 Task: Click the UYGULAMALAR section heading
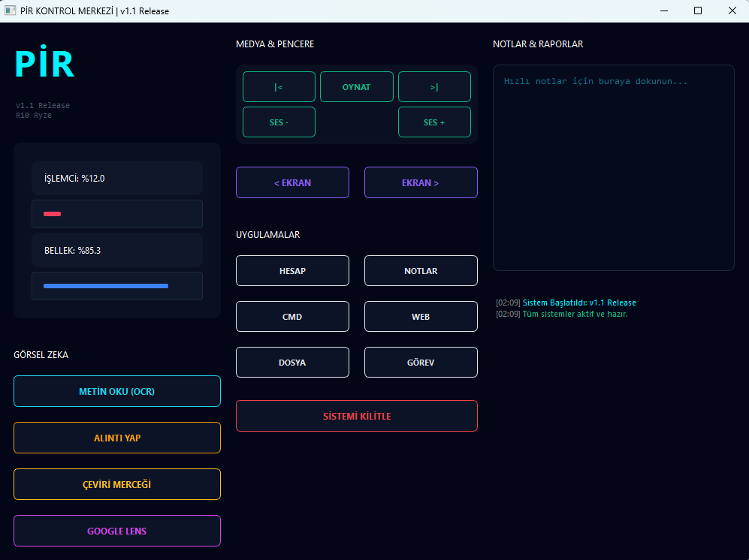(x=268, y=235)
